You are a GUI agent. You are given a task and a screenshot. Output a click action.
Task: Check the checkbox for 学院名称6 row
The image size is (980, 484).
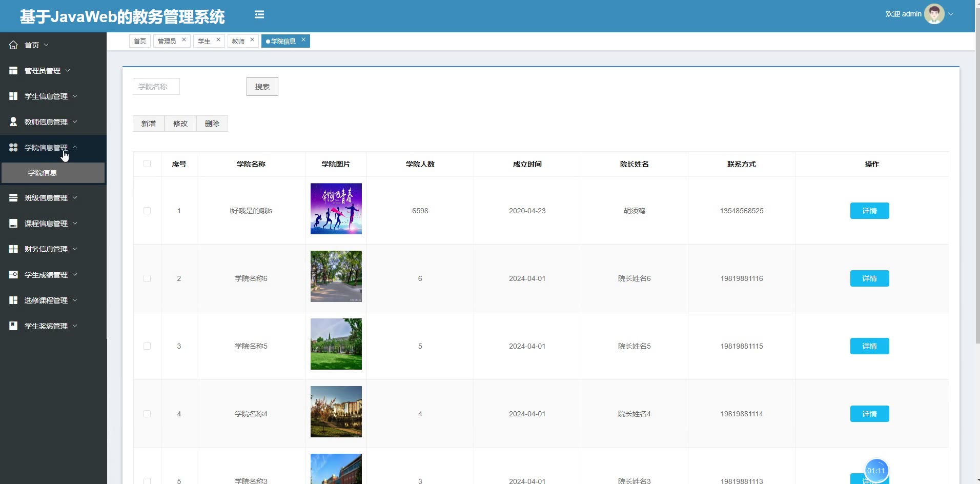click(147, 278)
